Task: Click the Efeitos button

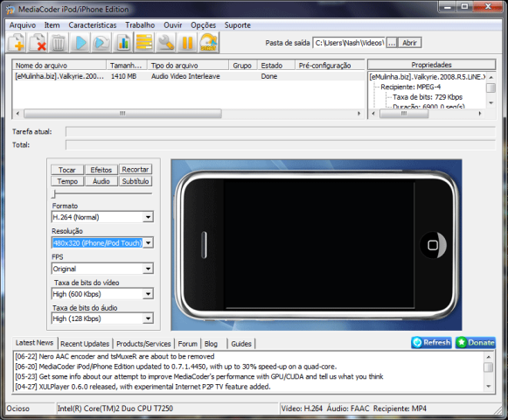Action: (101, 170)
